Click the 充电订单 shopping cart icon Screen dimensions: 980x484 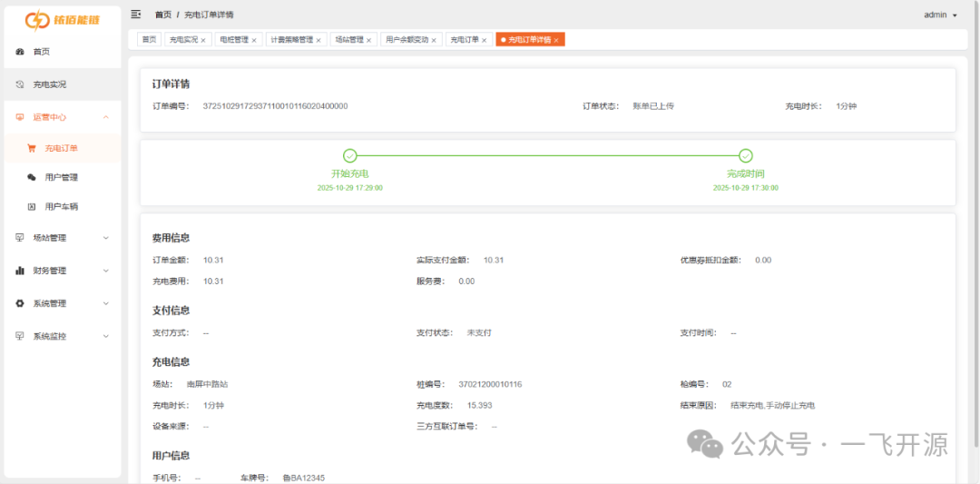click(32, 149)
